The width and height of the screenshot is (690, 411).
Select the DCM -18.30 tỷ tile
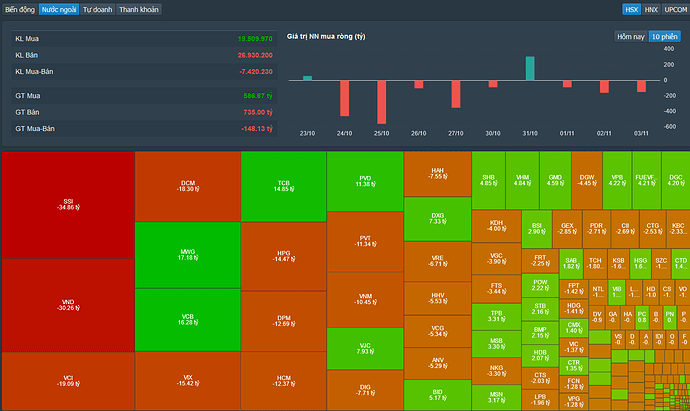[x=188, y=186]
